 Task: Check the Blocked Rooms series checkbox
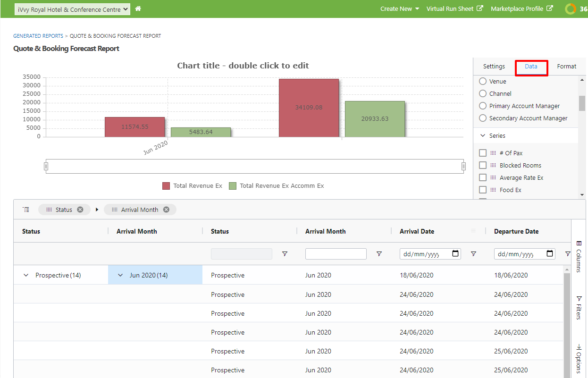483,165
